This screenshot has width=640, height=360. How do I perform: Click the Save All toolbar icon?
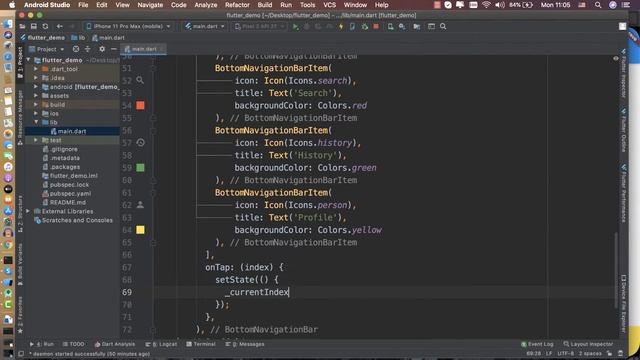(33, 26)
